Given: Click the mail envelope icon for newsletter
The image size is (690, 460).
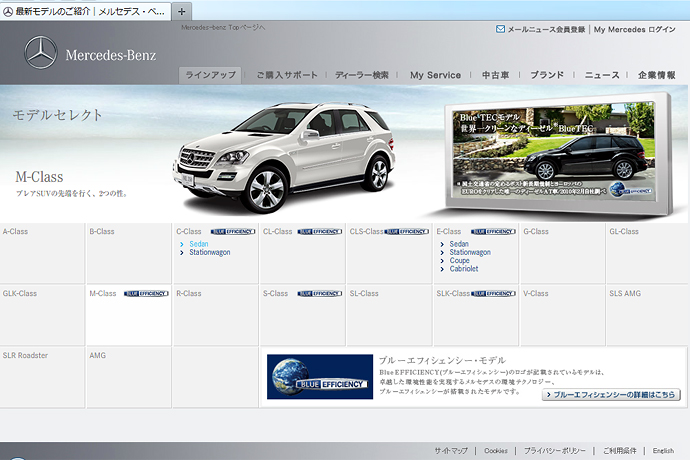Looking at the screenshot, I should pyautogui.click(x=500, y=29).
